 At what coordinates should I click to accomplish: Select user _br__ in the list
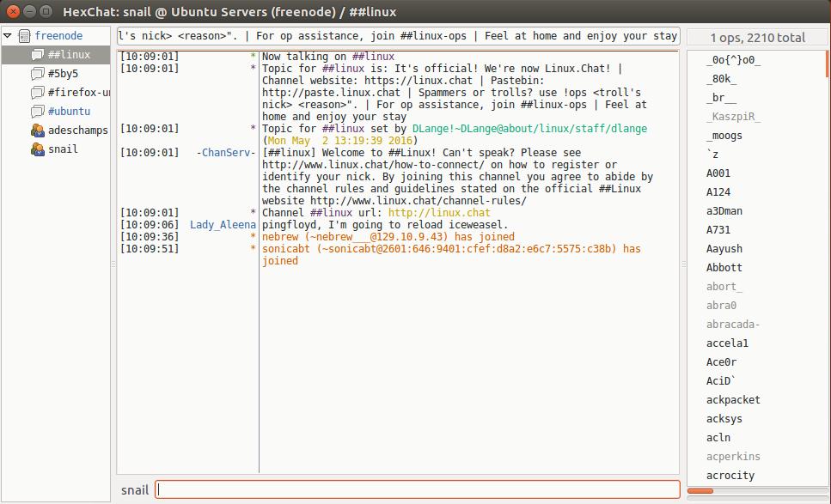click(721, 98)
